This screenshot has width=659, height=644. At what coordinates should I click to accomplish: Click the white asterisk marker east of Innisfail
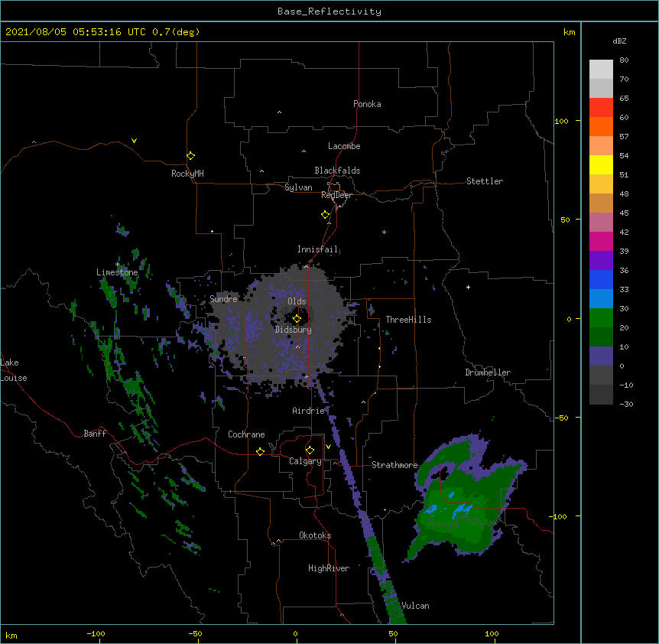[384, 232]
